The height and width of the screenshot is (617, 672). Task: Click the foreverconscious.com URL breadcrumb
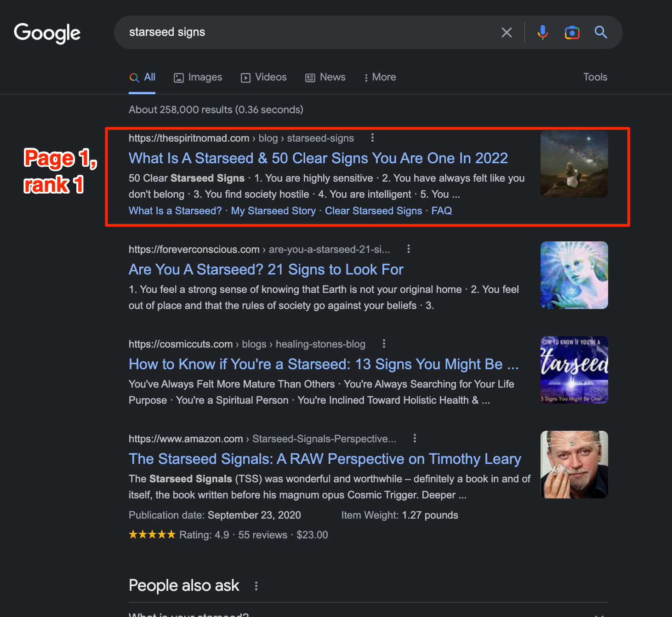coord(259,249)
